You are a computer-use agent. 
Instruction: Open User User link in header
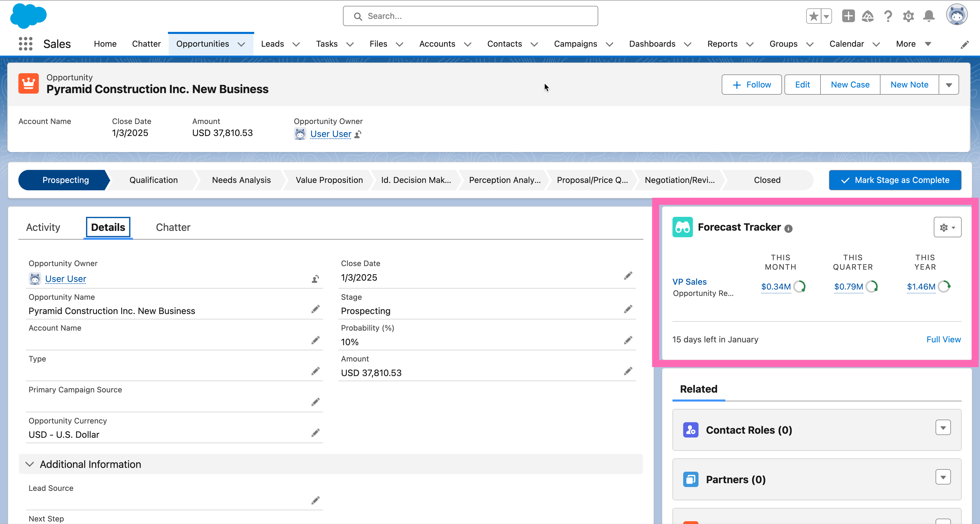coord(330,134)
